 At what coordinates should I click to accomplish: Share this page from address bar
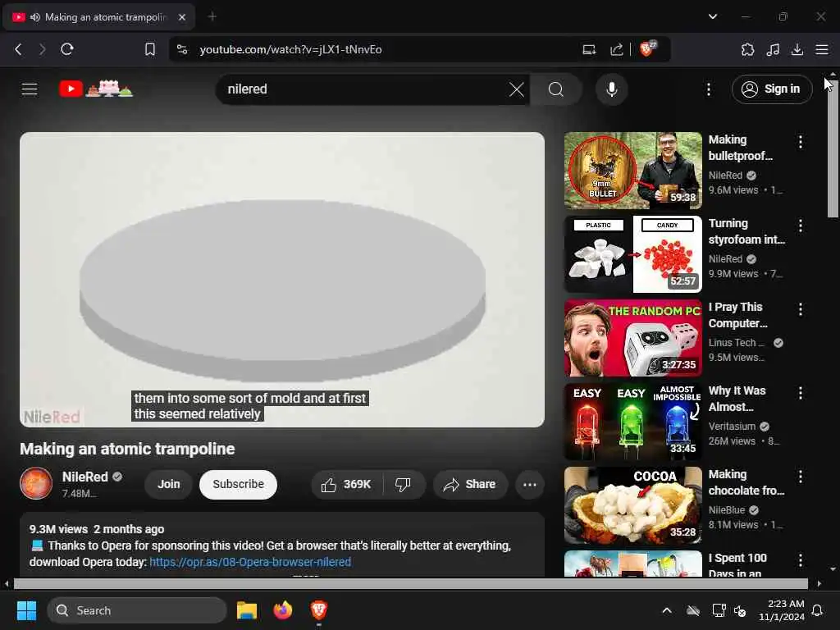[617, 50]
